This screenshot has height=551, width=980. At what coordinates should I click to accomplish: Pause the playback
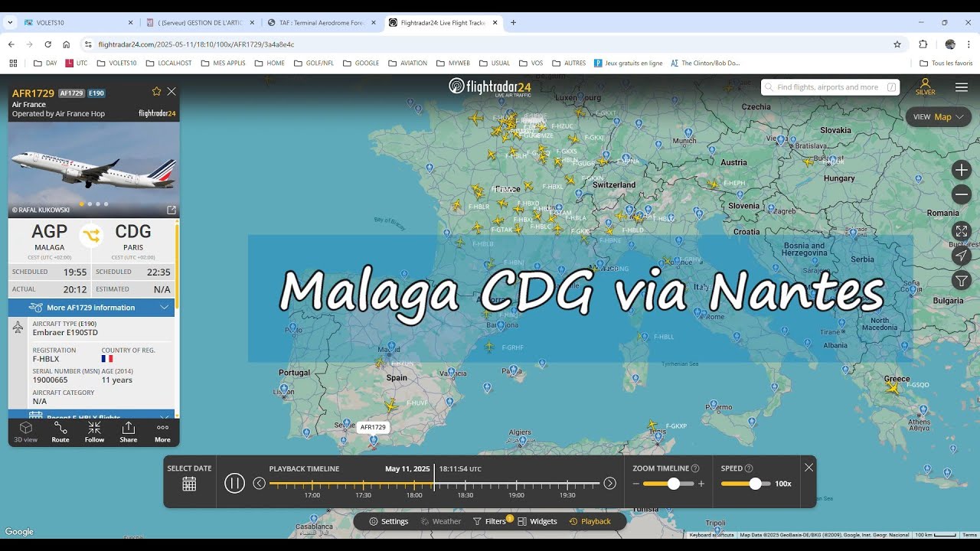click(235, 483)
